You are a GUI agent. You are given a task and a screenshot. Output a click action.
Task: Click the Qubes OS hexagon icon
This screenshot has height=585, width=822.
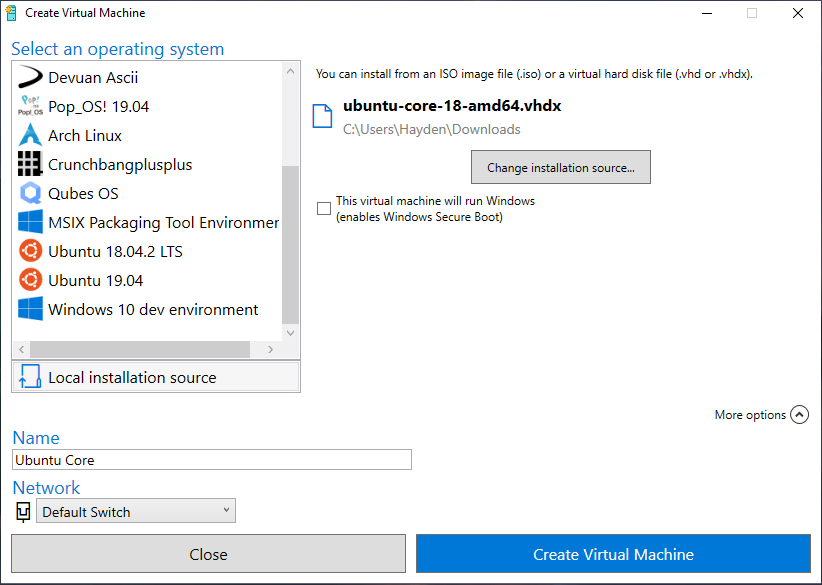coord(30,193)
